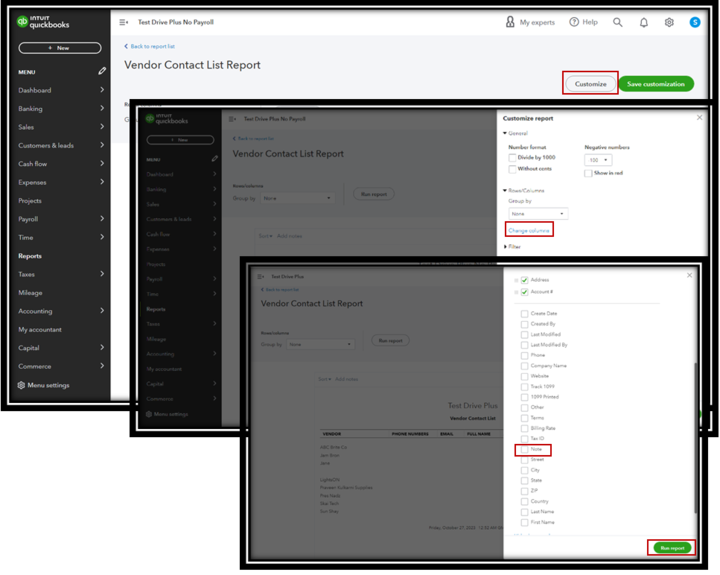The height and width of the screenshot is (575, 720).
Task: Open the blue S user avatar
Action: 695,22
